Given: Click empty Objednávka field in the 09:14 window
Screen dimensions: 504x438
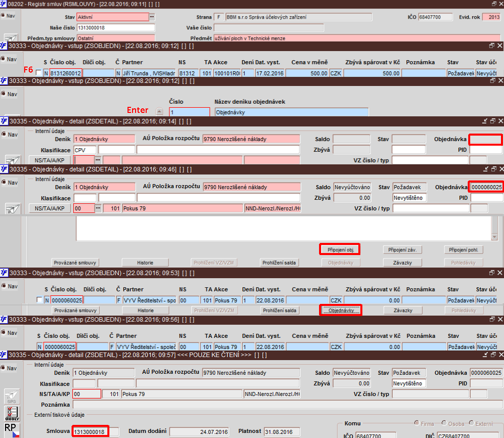Looking at the screenshot, I should (x=485, y=139).
